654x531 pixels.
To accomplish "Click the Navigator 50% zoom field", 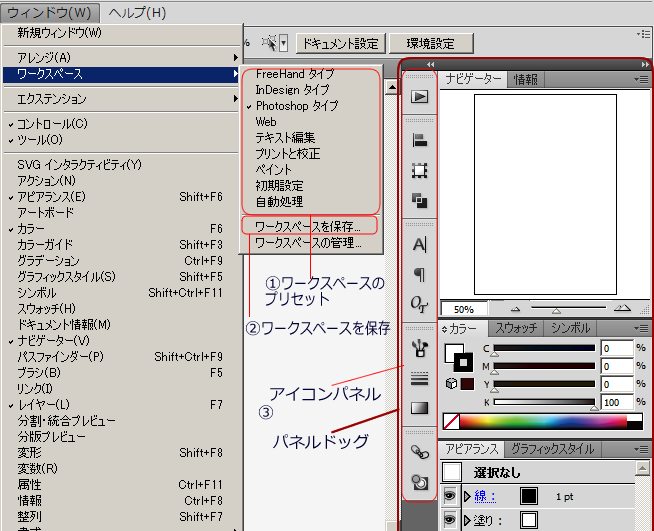I will tap(464, 309).
